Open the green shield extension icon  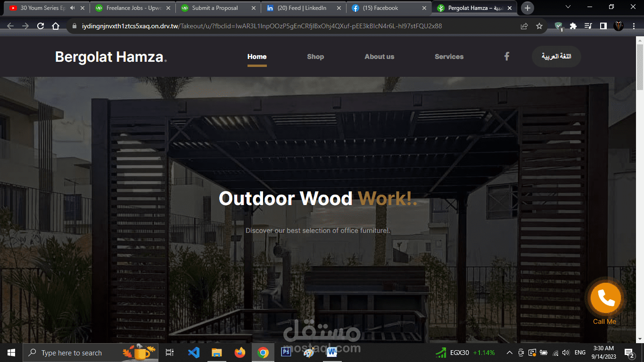tap(559, 26)
